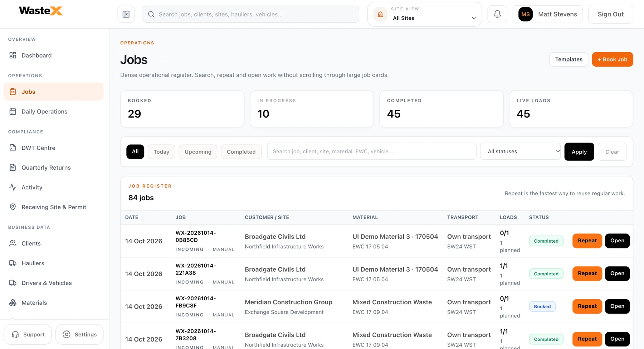Click the Dashboard grid icon
The image size is (644, 349).
click(13, 55)
